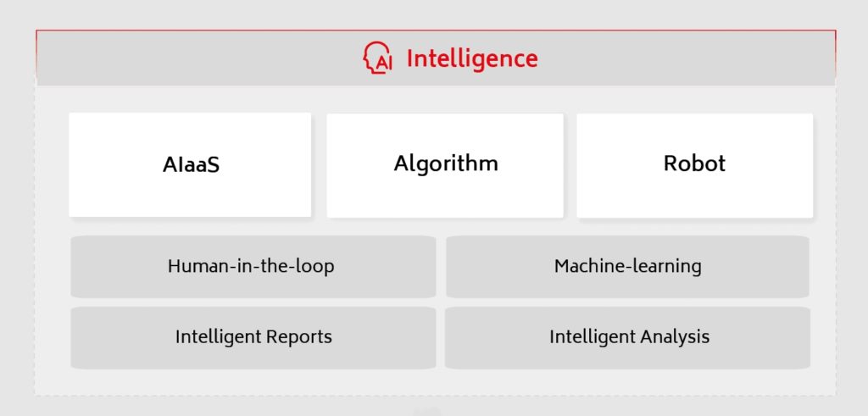This screenshot has height=416, width=868.
Task: Click the 'AIaaS' text label
Action: pyautogui.click(x=191, y=164)
